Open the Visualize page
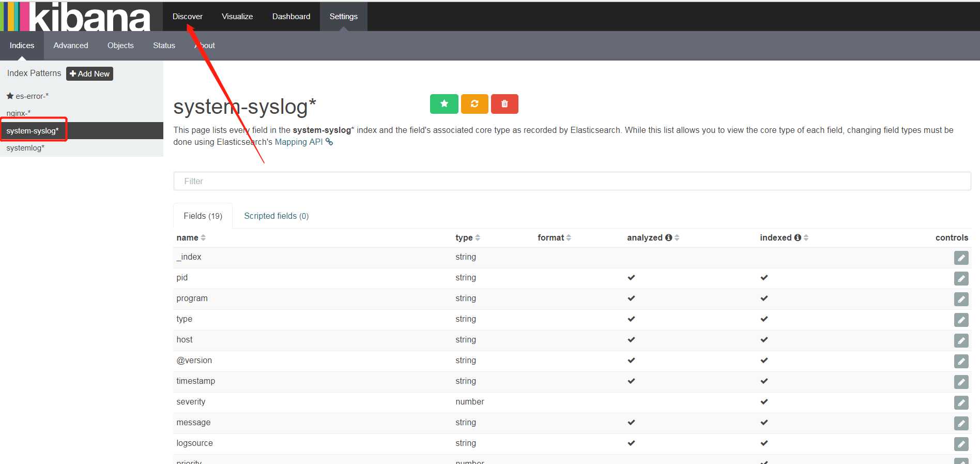The width and height of the screenshot is (980, 464). pos(237,17)
